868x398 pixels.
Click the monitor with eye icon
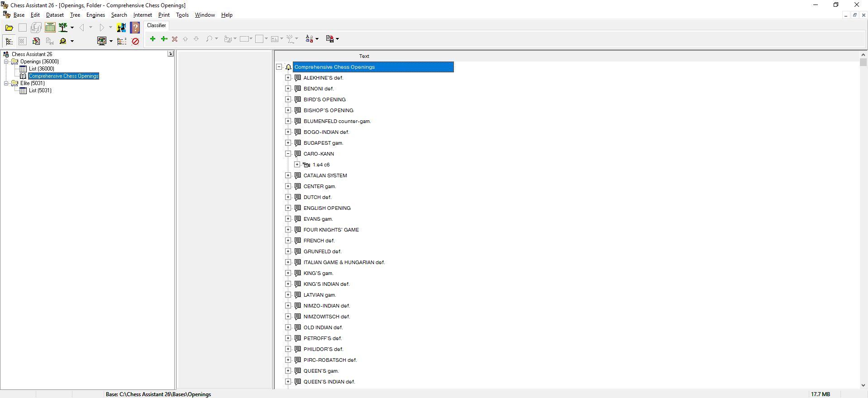(102, 41)
